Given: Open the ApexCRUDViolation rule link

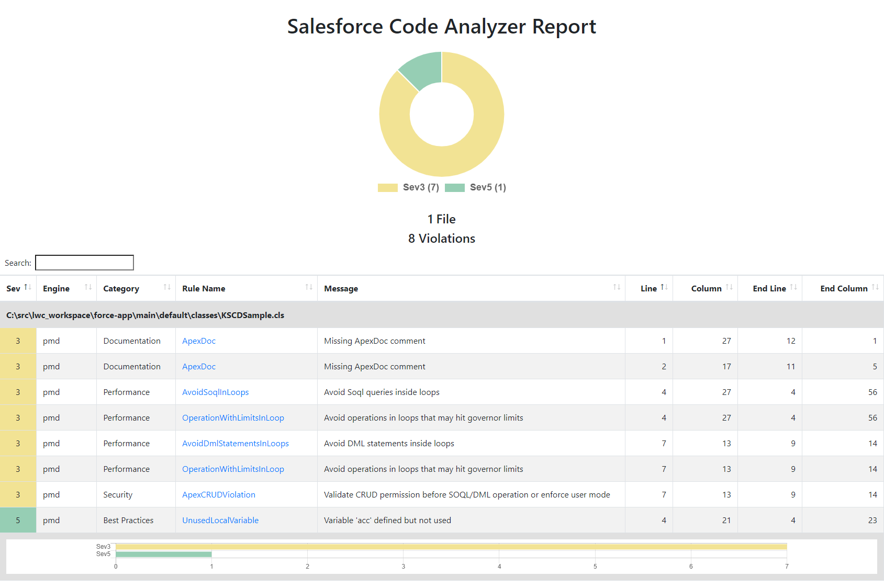Looking at the screenshot, I should tap(219, 495).
